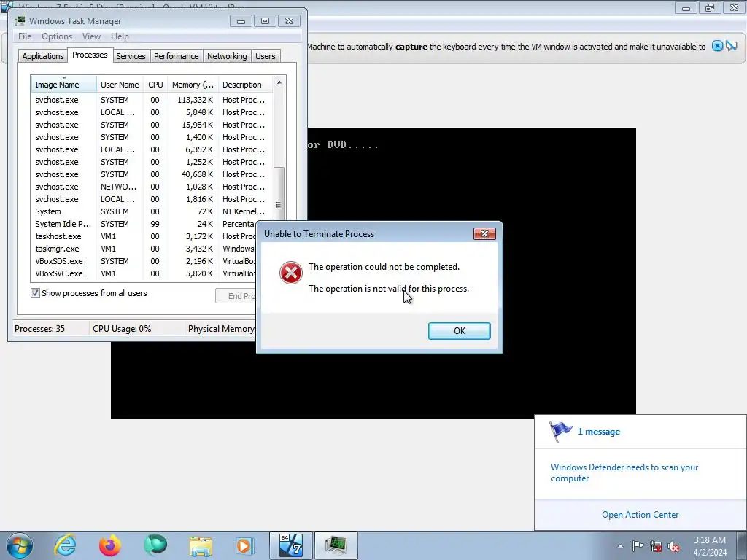The height and width of the screenshot is (560, 747).
Task: Open Windows Media Player from taskbar
Action: pos(245,545)
